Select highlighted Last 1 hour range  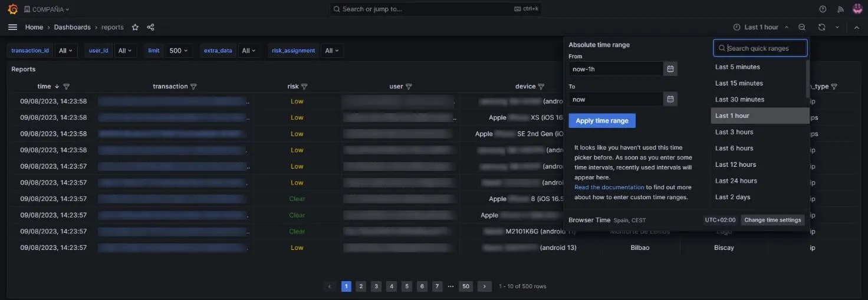759,116
